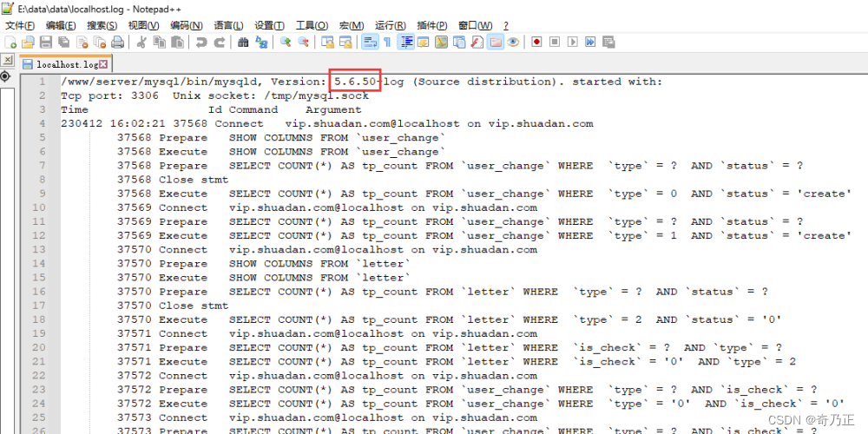Open the User Defined Language dialog icon
The height and width of the screenshot is (434, 868).
[424, 42]
